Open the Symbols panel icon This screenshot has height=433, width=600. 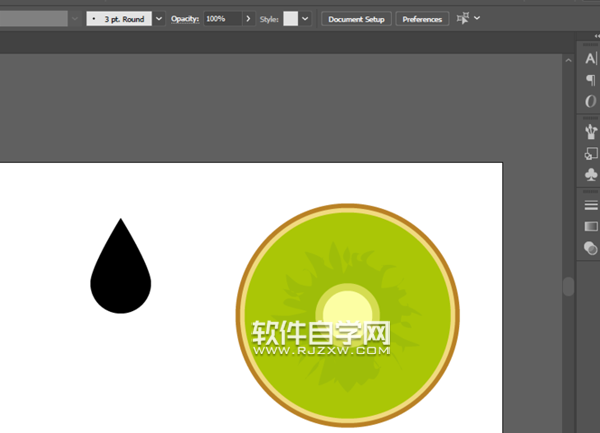(591, 175)
